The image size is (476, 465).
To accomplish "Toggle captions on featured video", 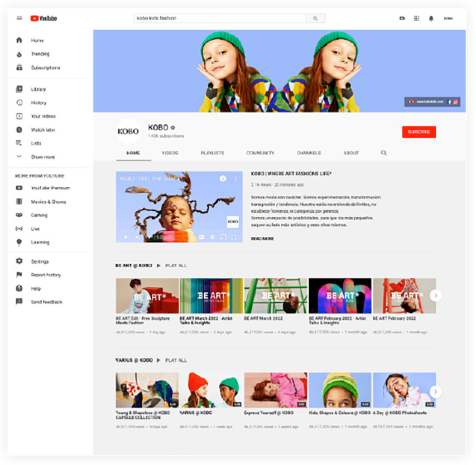I will pyautogui.click(x=201, y=237).
